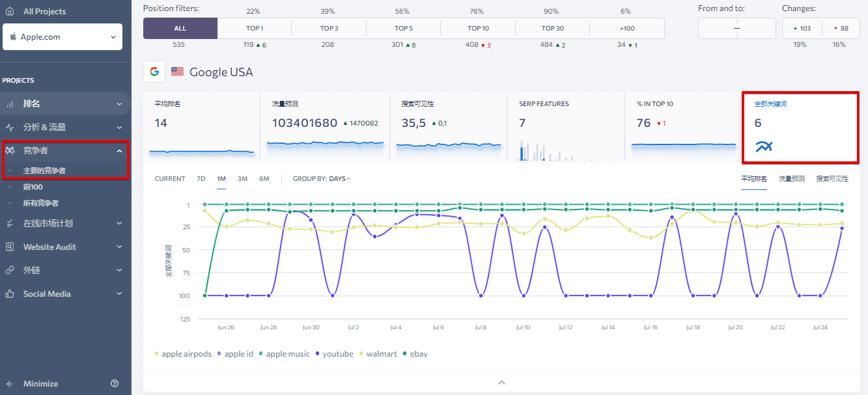Click the Google search engine icon

tap(154, 72)
